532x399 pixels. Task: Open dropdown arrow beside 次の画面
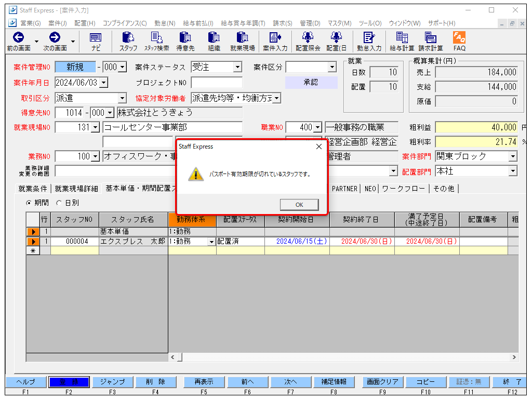click(x=73, y=42)
